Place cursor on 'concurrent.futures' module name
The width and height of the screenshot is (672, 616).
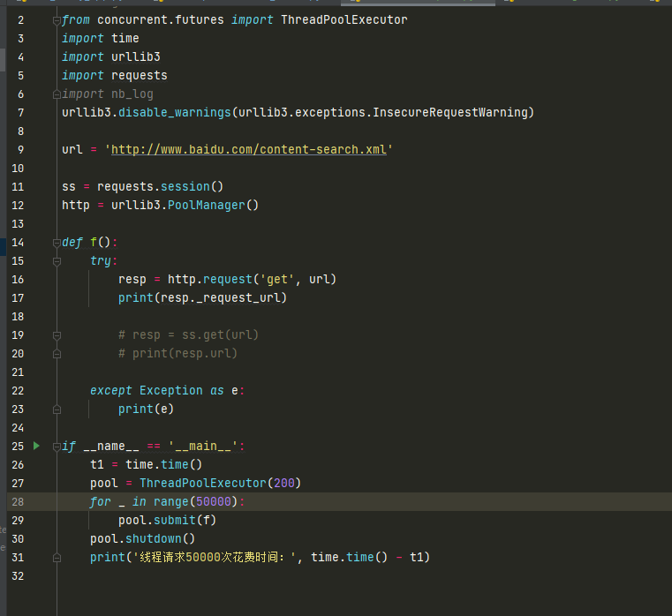[161, 19]
